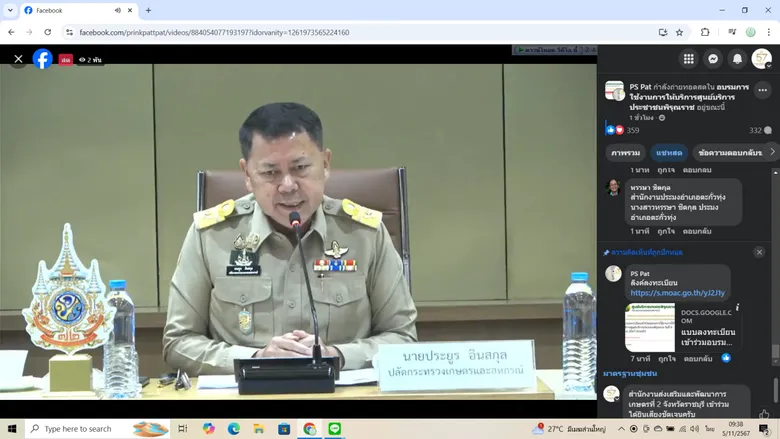
Task: Click the Facebook logo icon
Action: point(43,59)
